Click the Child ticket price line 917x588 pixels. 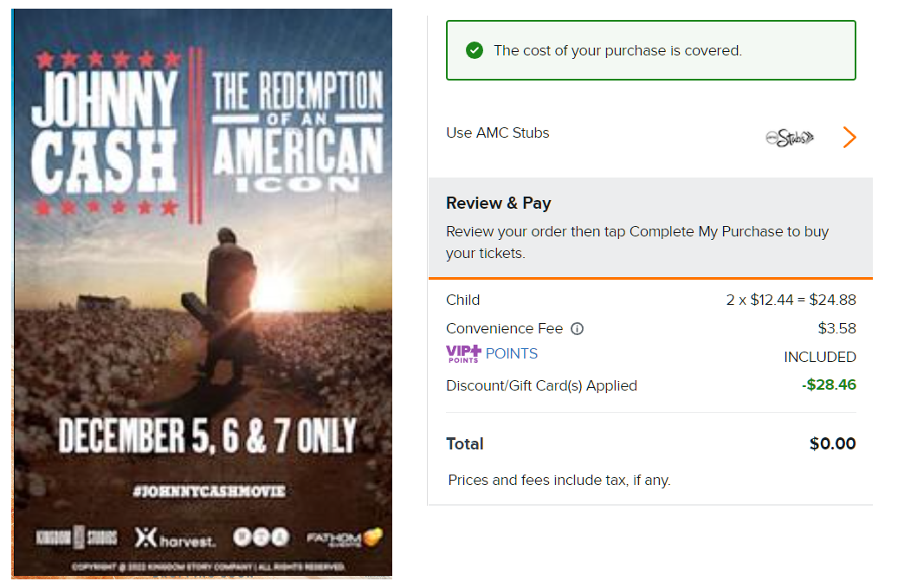(x=791, y=300)
